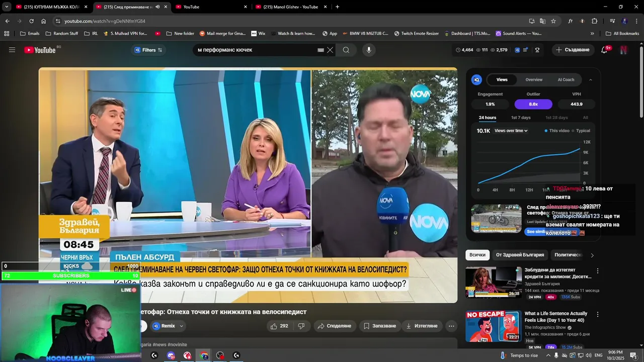Click the vidIQ list icon in extension bar
Image resolution: width=644 pixels, height=362 pixels.
tap(526, 50)
